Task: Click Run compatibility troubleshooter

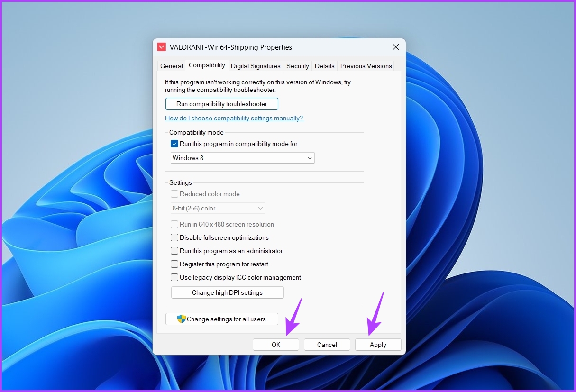Action: [221, 104]
